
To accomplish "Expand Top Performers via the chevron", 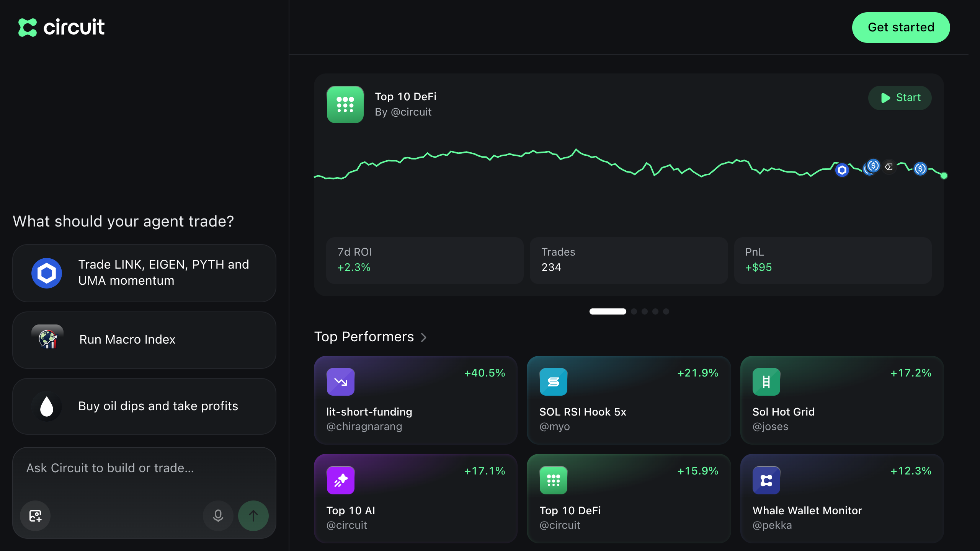I will [424, 337].
